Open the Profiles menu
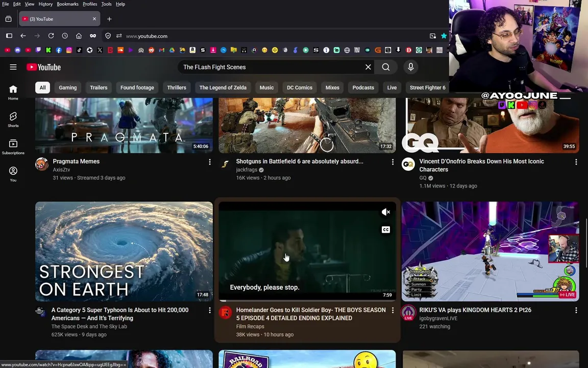The width and height of the screenshot is (588, 368). point(90,4)
